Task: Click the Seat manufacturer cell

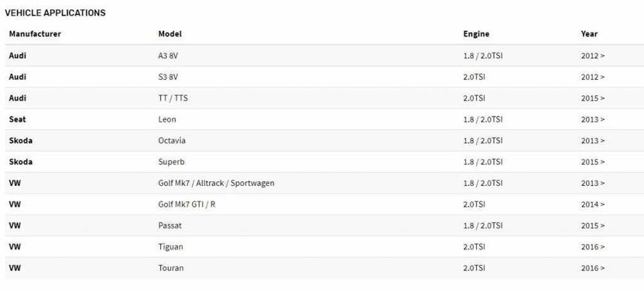Action: coord(17,120)
